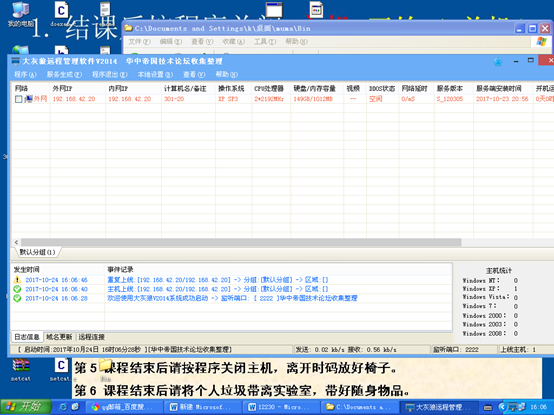
Task: Select the 2017-10-23 20:56 install time cell
Action: click(502, 99)
